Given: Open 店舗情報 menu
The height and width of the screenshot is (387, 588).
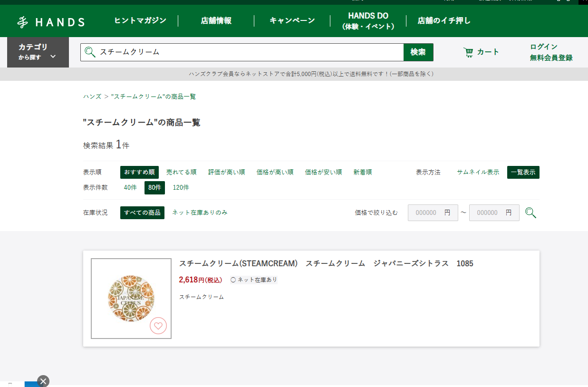Looking at the screenshot, I should tap(216, 20).
